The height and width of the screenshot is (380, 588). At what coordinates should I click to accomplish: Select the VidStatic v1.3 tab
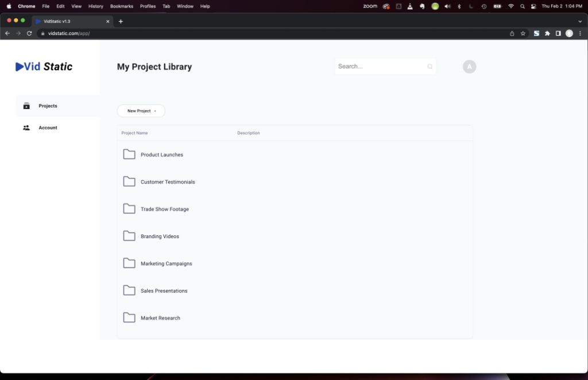pyautogui.click(x=69, y=21)
